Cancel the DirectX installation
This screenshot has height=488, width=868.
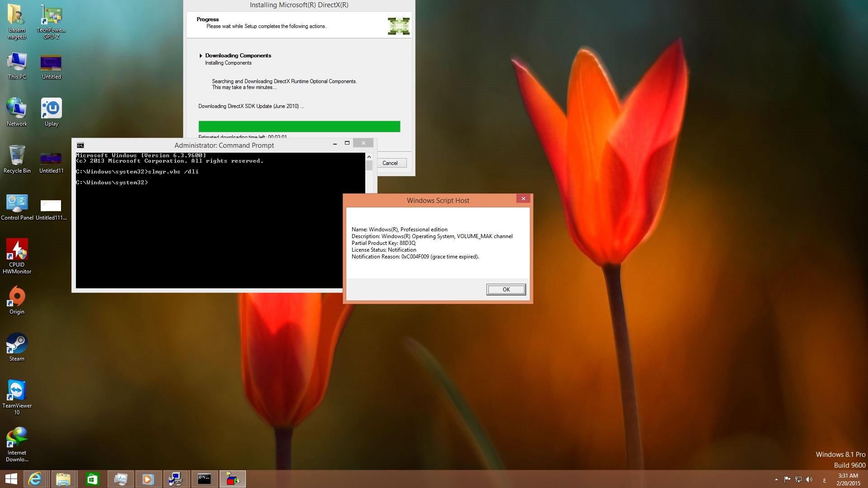[x=390, y=163]
